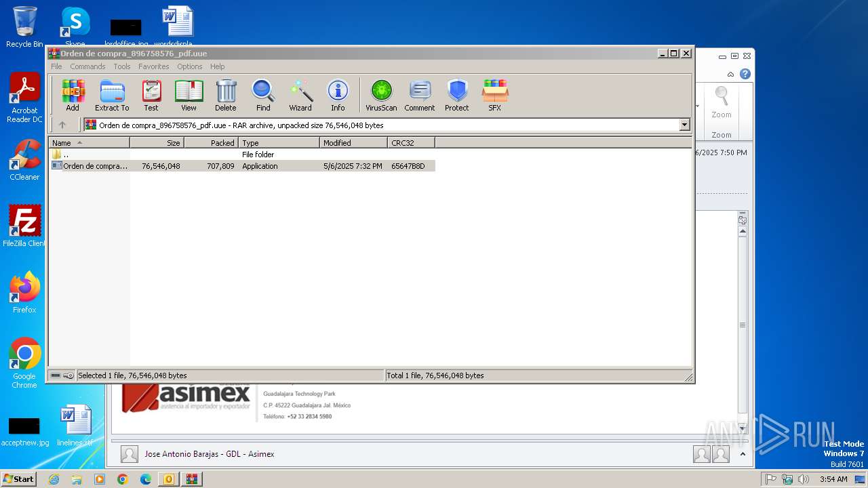Screen dimensions: 868x488
Task: Collapse the ribbon arrow in mail window
Action: point(730,75)
